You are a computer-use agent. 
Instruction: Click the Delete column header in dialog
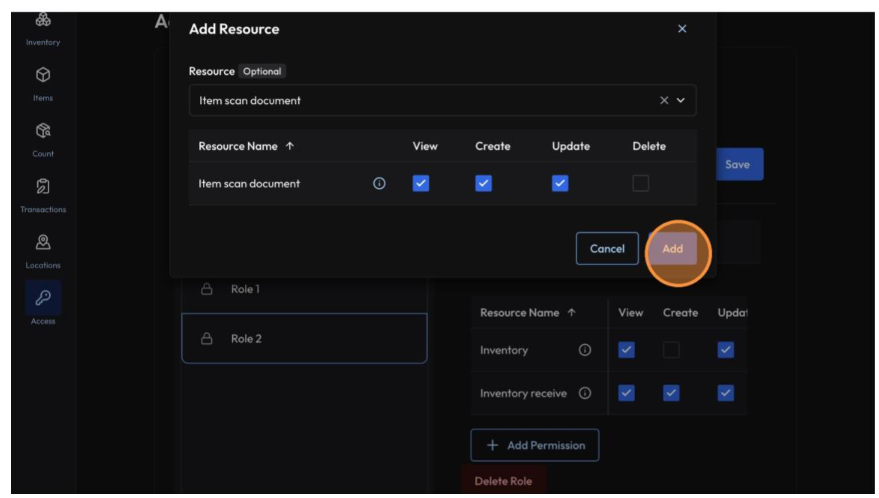(649, 146)
